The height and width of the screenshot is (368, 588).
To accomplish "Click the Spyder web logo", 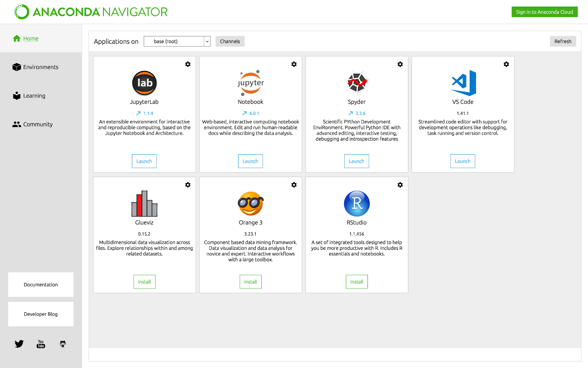I will point(357,82).
